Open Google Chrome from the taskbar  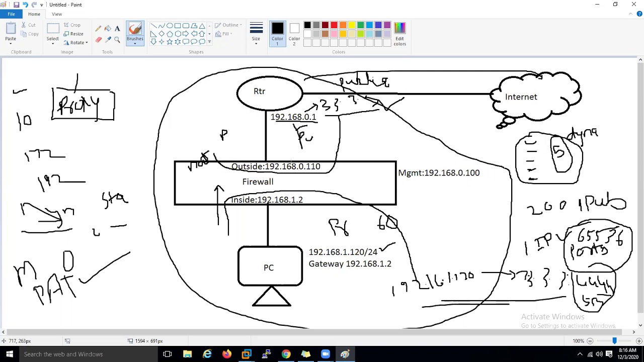[x=286, y=354]
